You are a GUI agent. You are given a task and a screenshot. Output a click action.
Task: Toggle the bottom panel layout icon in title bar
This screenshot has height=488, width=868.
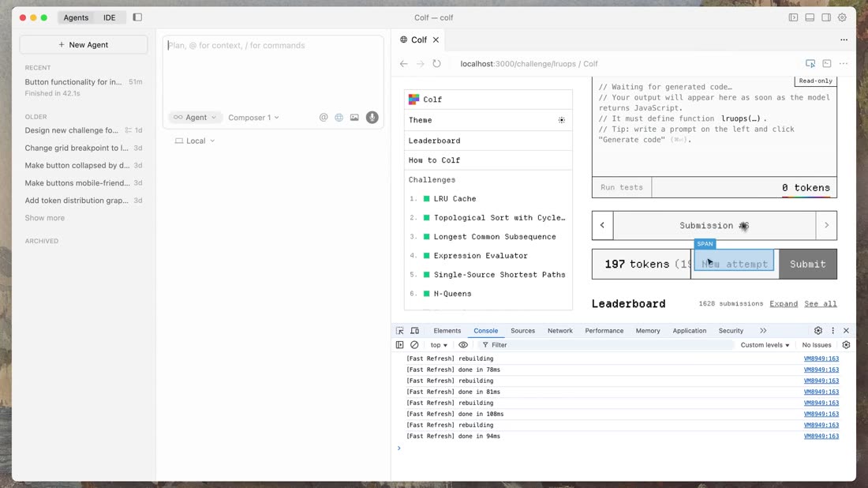point(810,17)
